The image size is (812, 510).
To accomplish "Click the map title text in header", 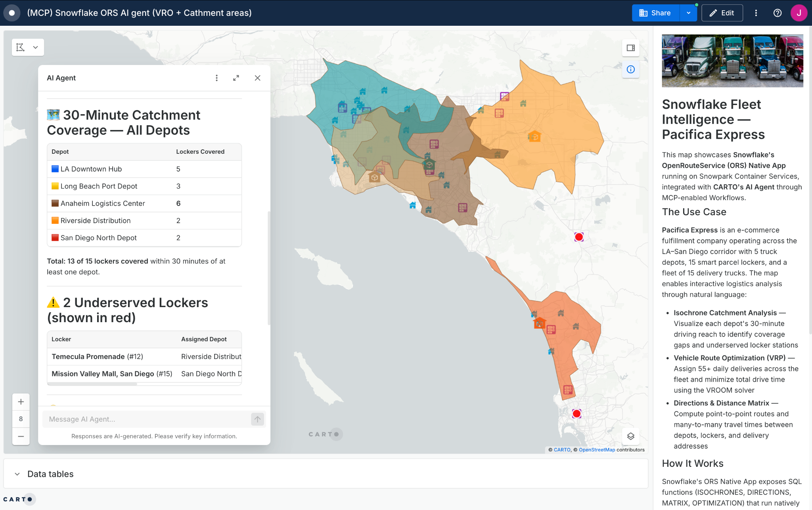I will pyautogui.click(x=139, y=13).
